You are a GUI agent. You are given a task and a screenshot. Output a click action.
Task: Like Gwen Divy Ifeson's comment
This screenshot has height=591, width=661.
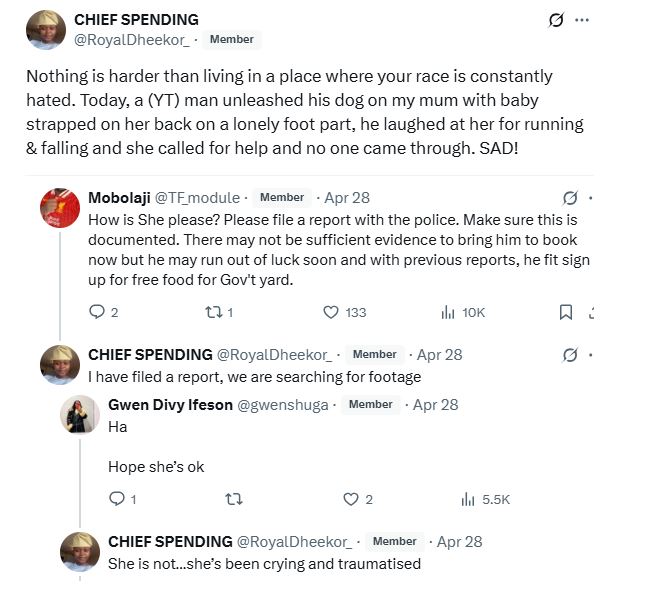351,499
